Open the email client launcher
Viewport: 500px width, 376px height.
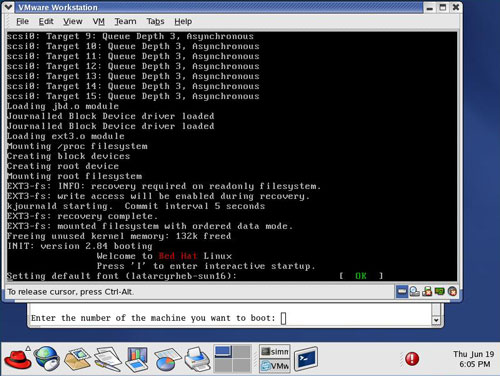77,359
